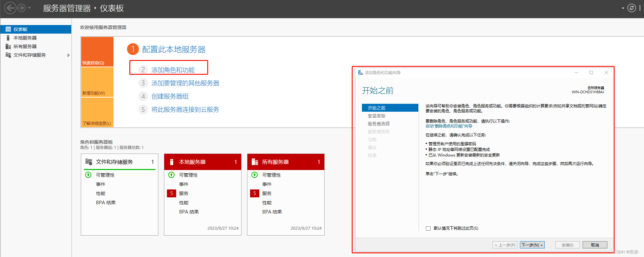Open 事件 in the 文件和存储服务 tile
Image resolution: width=644 pixels, height=257 pixels.
[x=101, y=184]
